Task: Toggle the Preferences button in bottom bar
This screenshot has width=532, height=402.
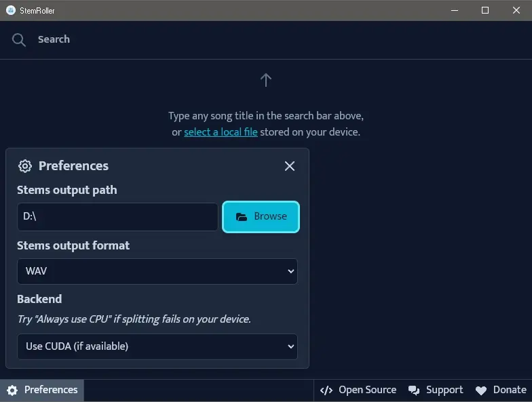Action: pyautogui.click(x=42, y=390)
